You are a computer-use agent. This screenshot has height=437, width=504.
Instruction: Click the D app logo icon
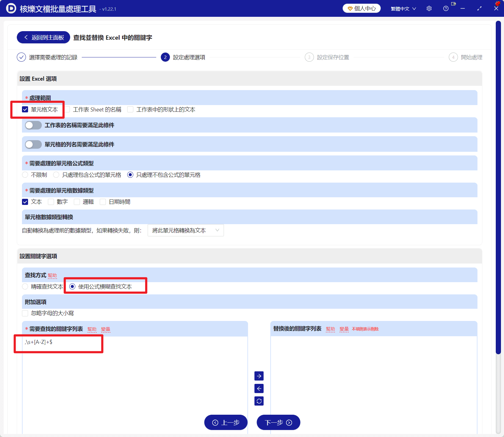pos(11,9)
